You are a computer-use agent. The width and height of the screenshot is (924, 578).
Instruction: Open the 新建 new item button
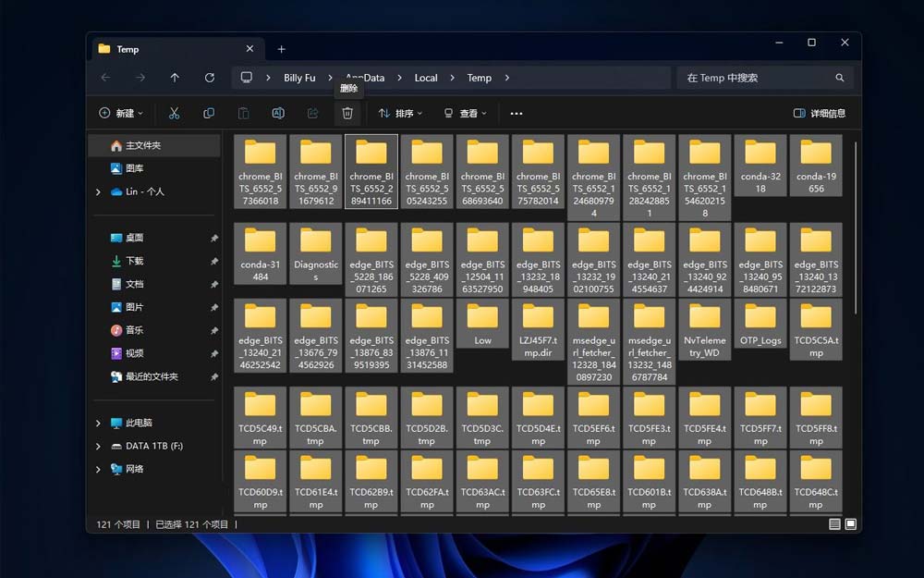[x=121, y=113]
